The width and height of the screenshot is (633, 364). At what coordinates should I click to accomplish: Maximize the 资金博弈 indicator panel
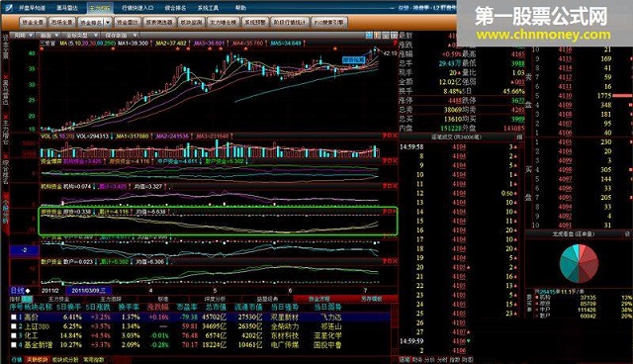point(390,161)
